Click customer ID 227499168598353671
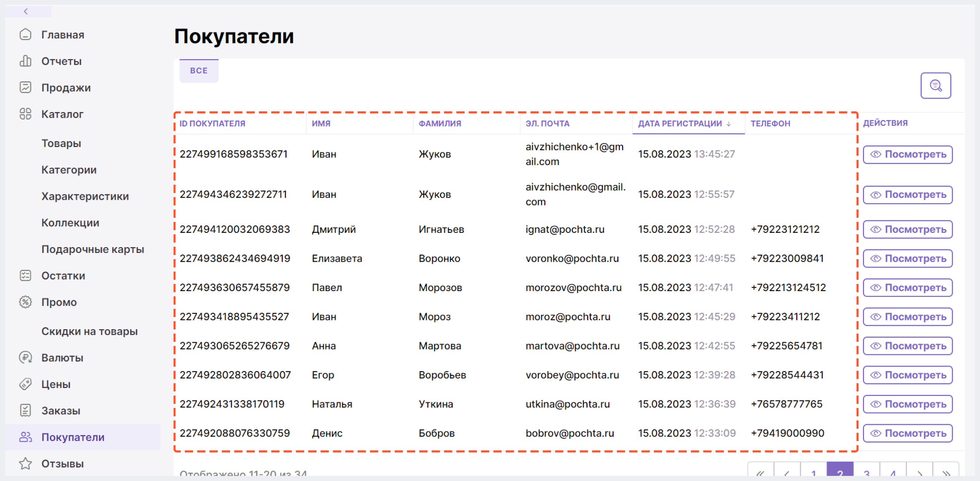980x481 pixels. click(x=233, y=154)
